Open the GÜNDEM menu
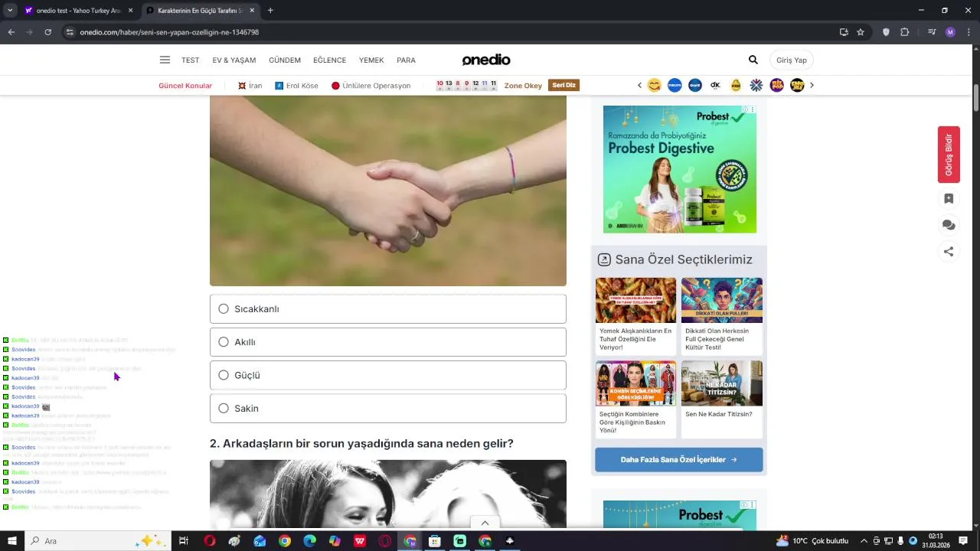The height and width of the screenshot is (551, 980). click(x=285, y=60)
